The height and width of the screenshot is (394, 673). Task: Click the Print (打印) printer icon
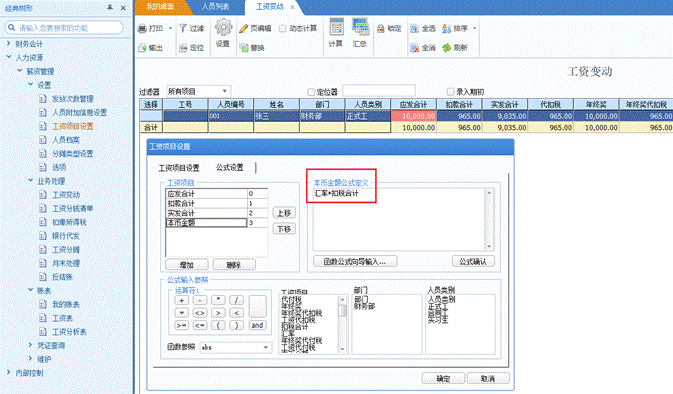[142, 28]
